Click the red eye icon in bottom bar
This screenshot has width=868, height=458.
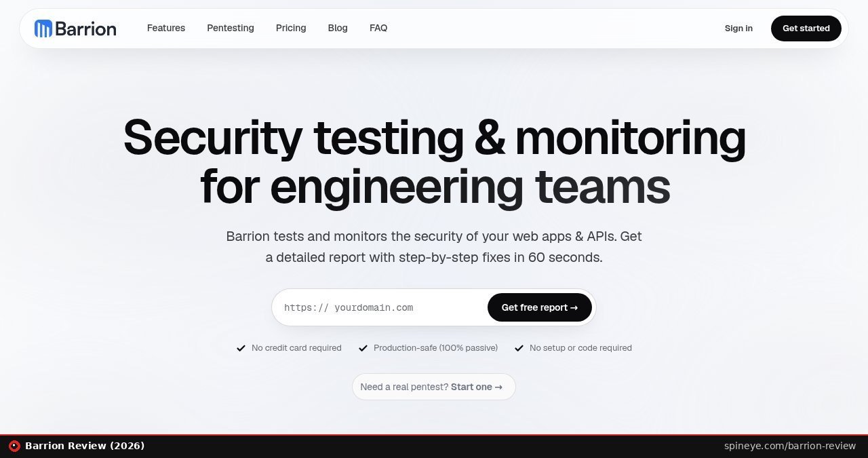(x=14, y=446)
